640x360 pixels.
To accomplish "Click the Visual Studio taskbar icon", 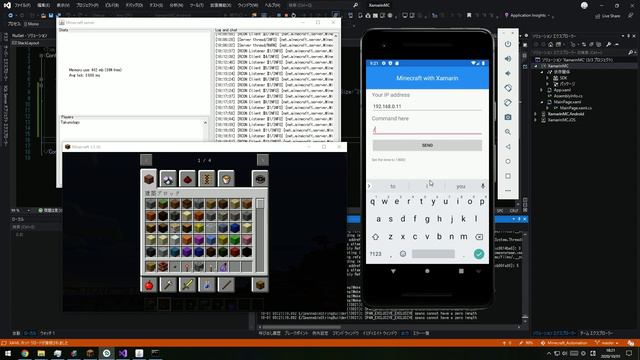I will point(123,353).
